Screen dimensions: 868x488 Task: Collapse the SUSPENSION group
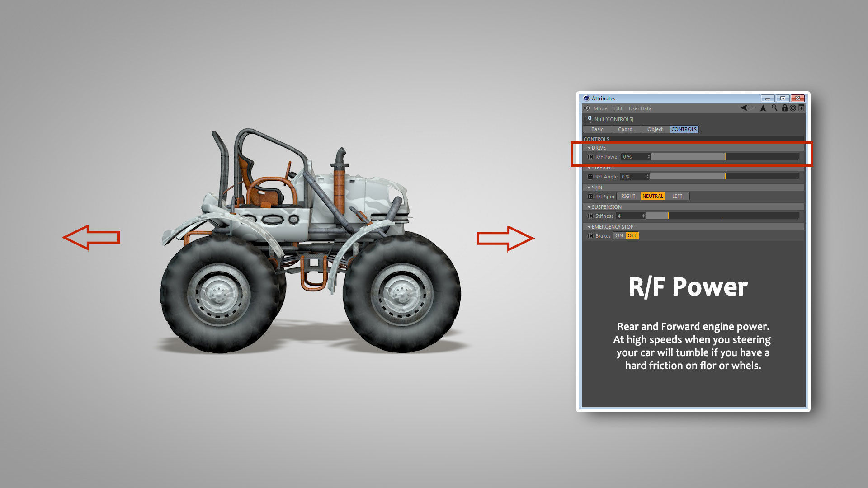click(x=589, y=207)
